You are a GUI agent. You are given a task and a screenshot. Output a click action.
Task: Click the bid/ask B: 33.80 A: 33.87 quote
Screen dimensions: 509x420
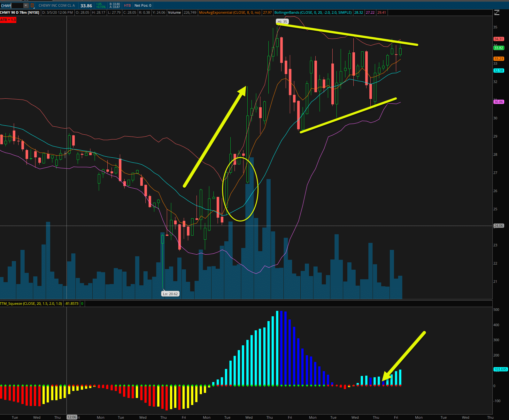tap(115, 5)
